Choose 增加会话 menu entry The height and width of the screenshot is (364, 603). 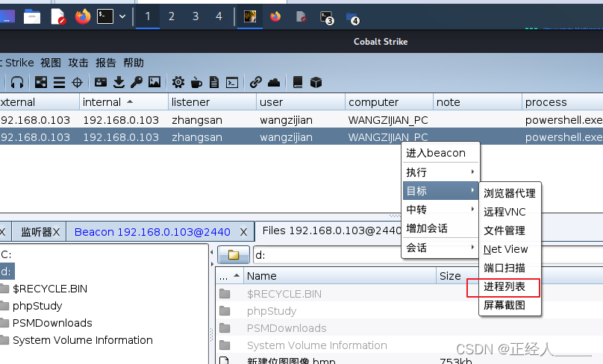click(440, 228)
